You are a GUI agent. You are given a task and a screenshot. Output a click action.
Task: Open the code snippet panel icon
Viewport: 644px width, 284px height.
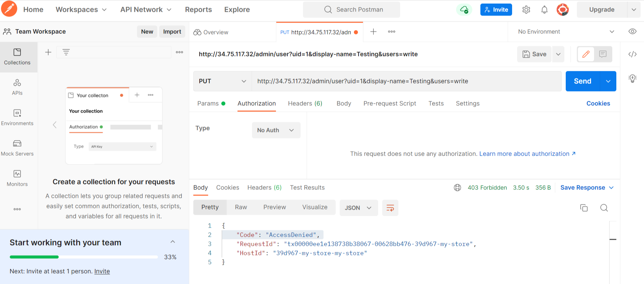(633, 54)
